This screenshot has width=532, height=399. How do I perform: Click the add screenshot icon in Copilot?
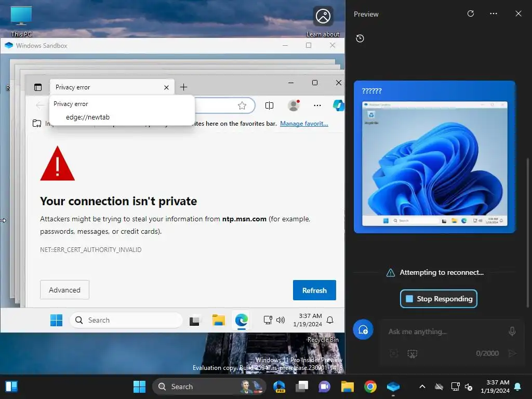(x=412, y=353)
